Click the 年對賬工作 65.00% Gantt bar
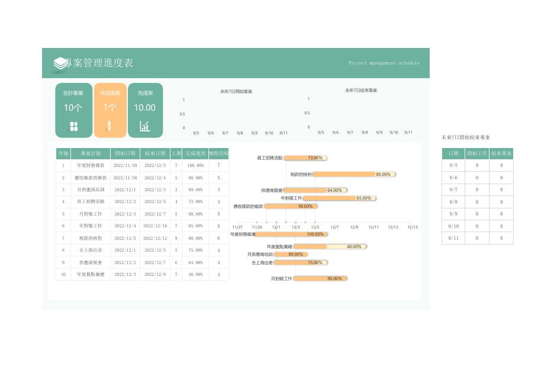 click(340, 198)
